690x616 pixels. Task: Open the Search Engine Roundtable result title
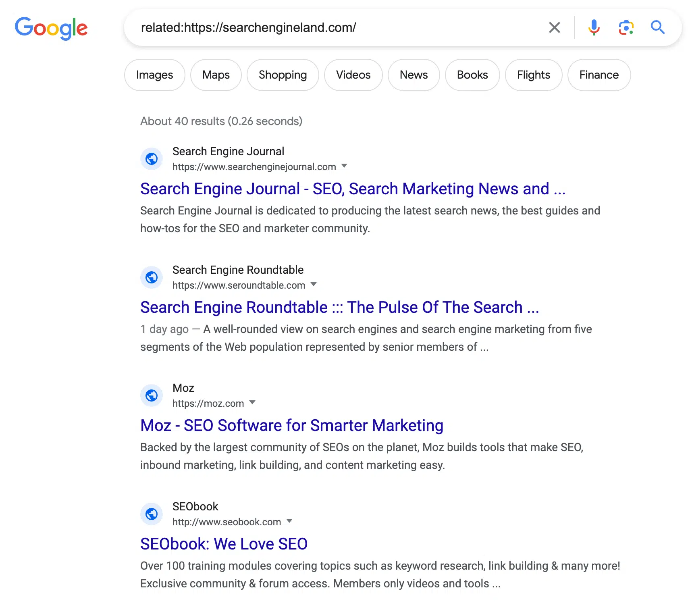340,307
